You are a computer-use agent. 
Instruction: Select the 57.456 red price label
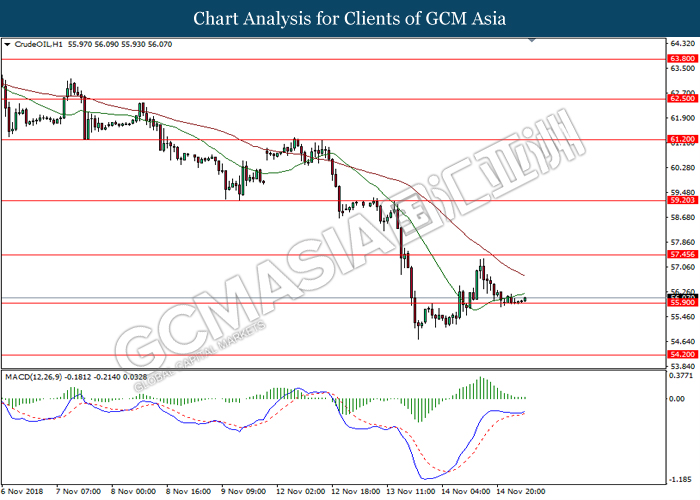coord(682,254)
